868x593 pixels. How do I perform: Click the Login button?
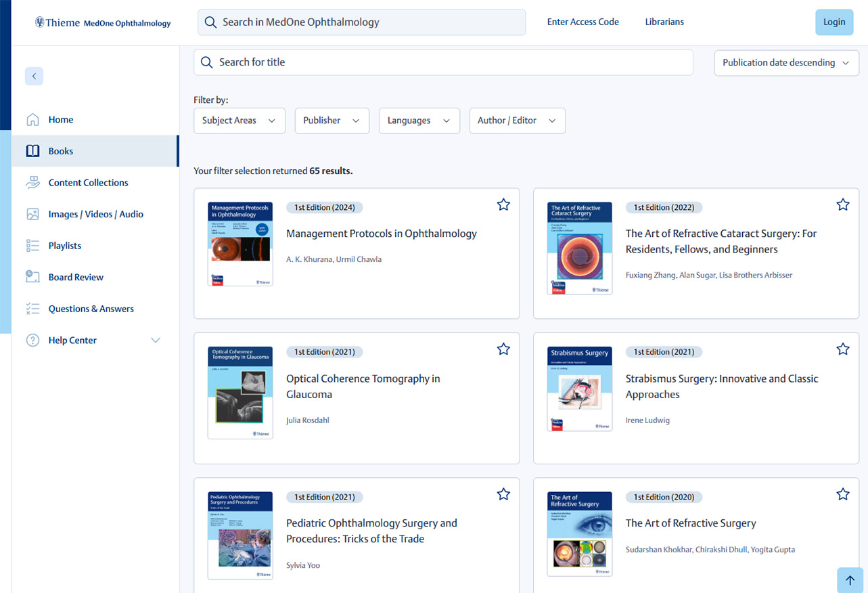tap(833, 22)
